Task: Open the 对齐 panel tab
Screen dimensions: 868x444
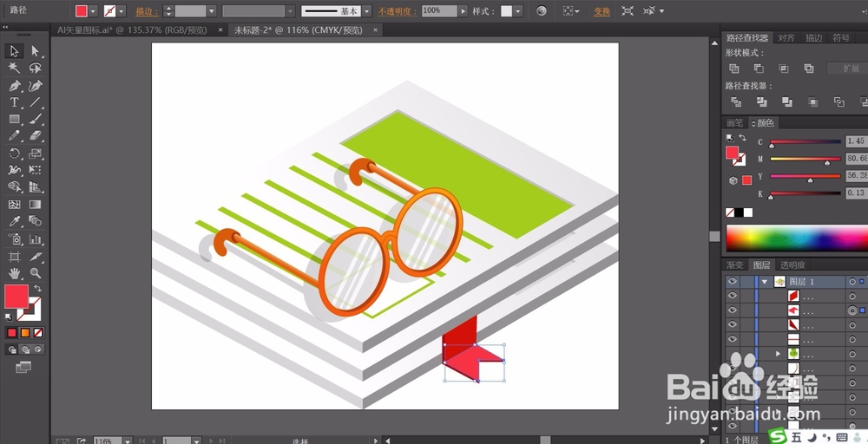Action: coord(786,37)
